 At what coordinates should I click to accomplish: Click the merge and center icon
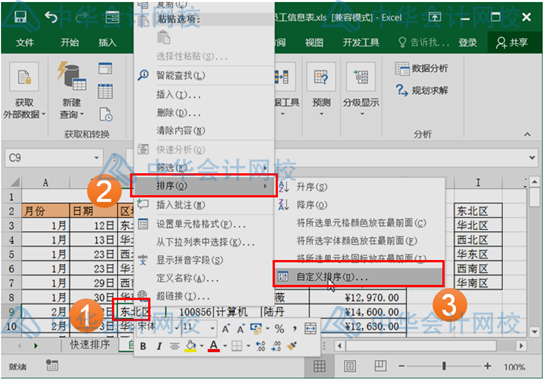coord(310,328)
